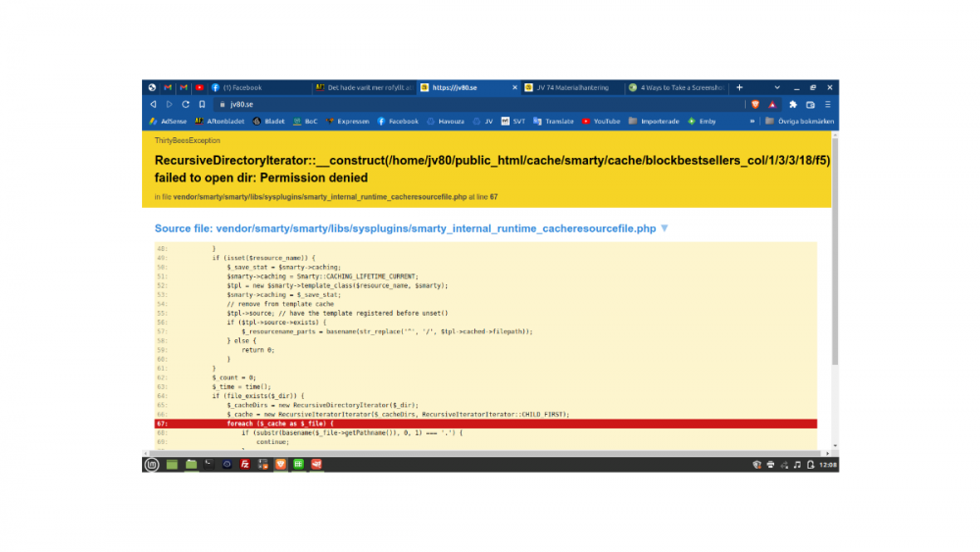This screenshot has height=552, width=980.
Task: Open the Brave wallet icon in toolbar
Action: pyautogui.click(x=810, y=104)
